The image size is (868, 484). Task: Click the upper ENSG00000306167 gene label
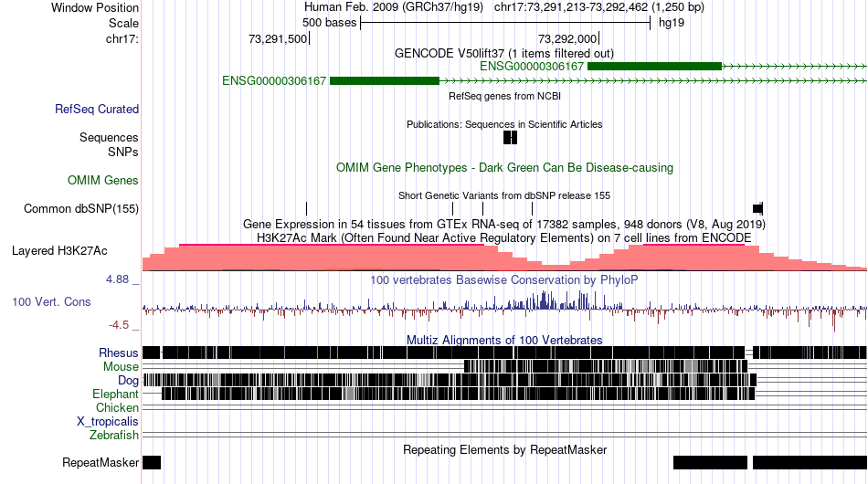pyautogui.click(x=532, y=67)
